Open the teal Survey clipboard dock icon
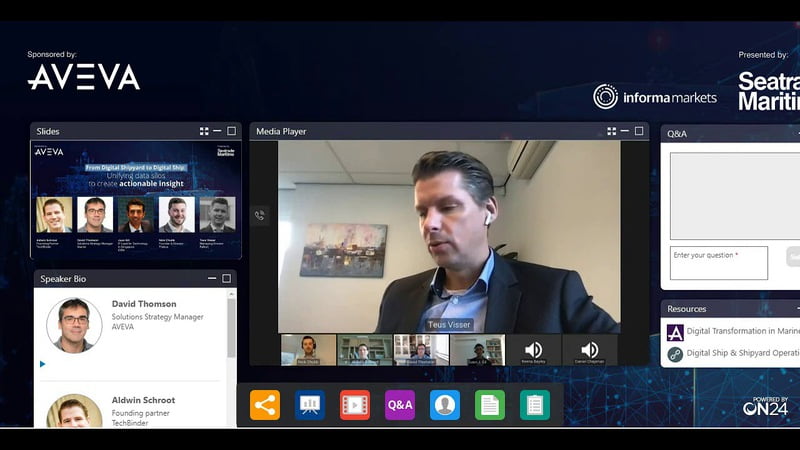 [x=535, y=405]
